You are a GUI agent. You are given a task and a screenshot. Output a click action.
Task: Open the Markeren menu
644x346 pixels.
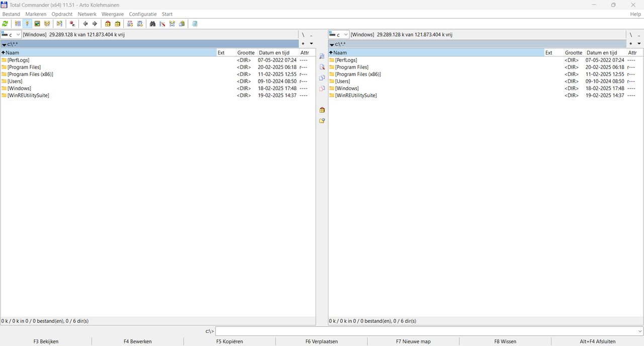coord(36,14)
